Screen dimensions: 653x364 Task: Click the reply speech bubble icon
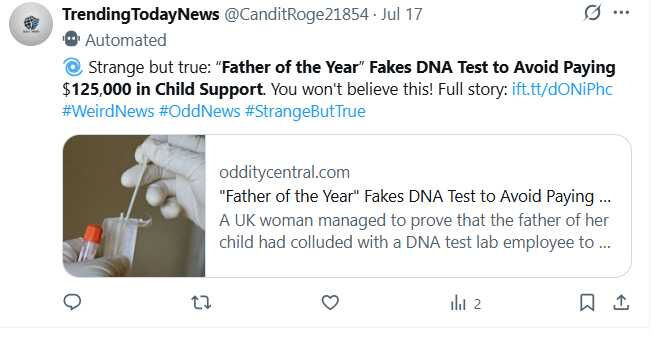[x=72, y=302]
